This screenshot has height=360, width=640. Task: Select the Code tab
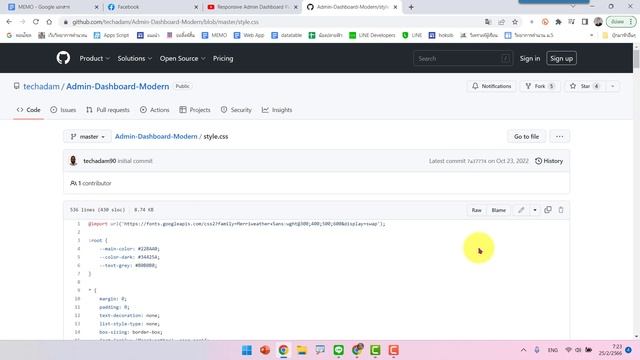[x=29, y=110]
